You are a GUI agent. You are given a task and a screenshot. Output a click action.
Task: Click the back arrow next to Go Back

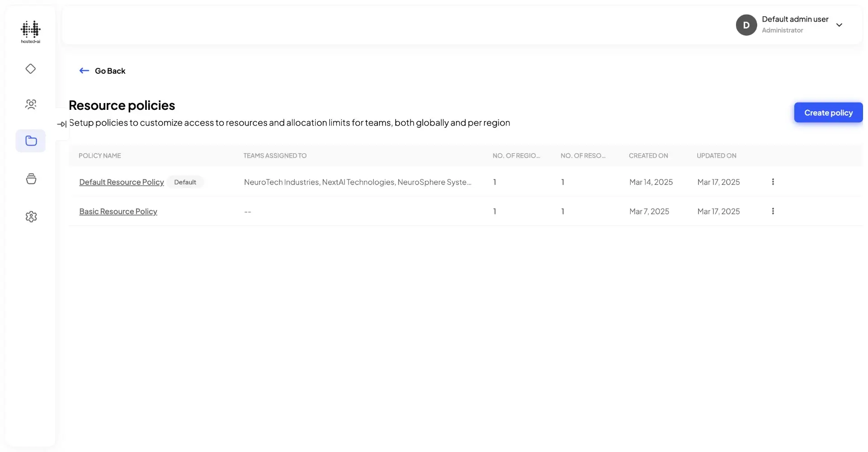point(84,71)
